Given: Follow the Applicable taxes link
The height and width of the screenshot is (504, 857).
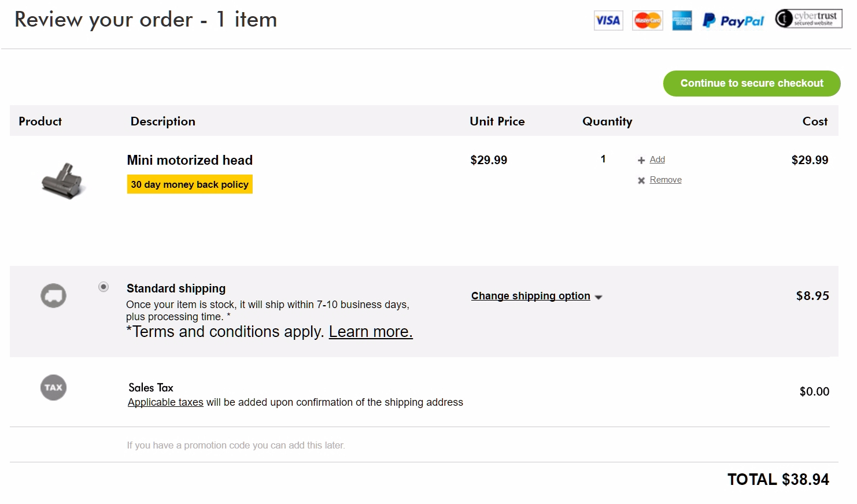Looking at the screenshot, I should 165,402.
